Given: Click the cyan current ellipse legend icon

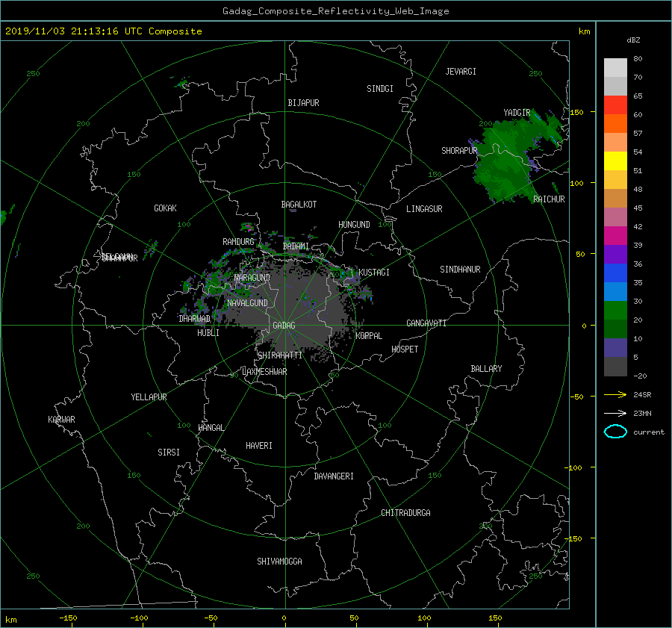Looking at the screenshot, I should [615, 432].
